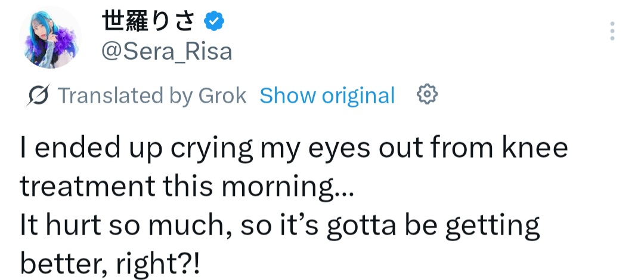Click the display name 世羅りさ
The image size is (644, 280).
(148, 22)
